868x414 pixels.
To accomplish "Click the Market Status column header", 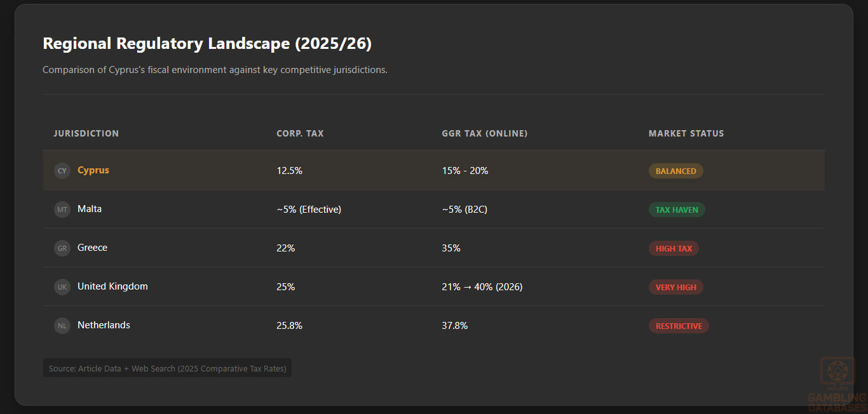I will pyautogui.click(x=686, y=133).
